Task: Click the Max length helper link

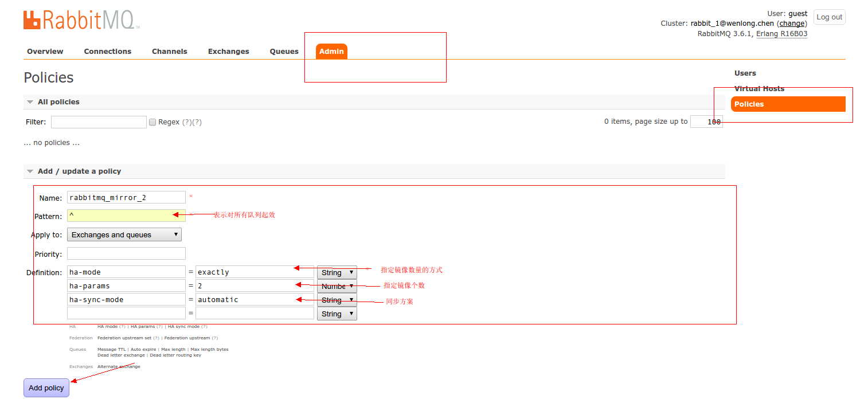Action: pyautogui.click(x=174, y=350)
